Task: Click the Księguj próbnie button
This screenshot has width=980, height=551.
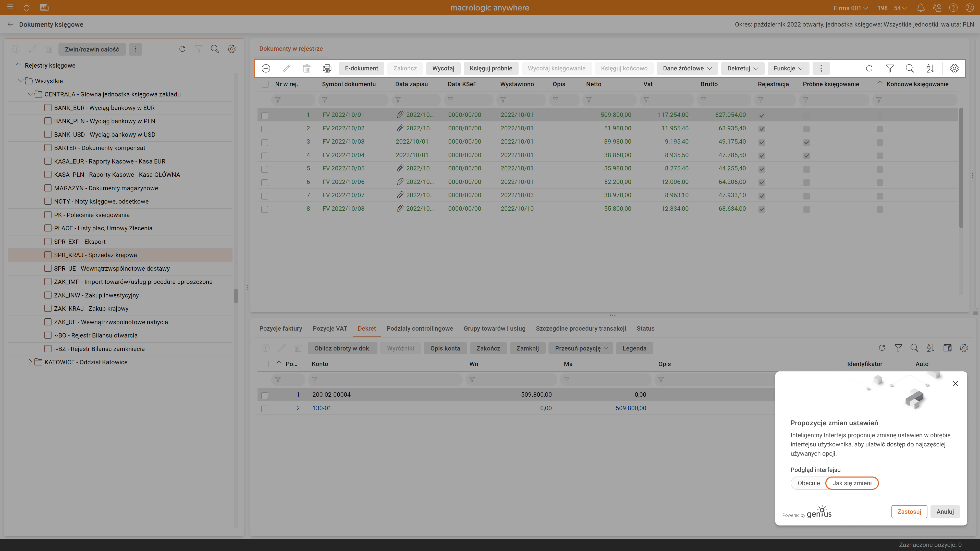Action: point(491,68)
